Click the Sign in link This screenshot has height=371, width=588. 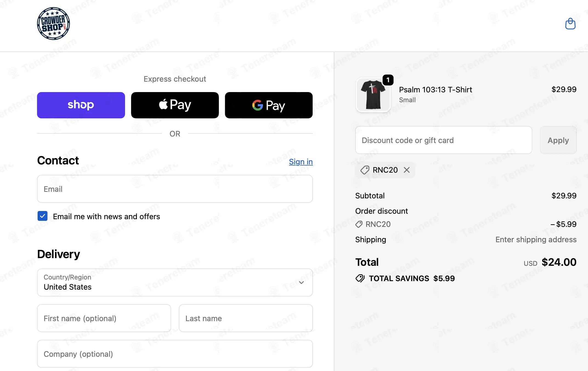301,162
